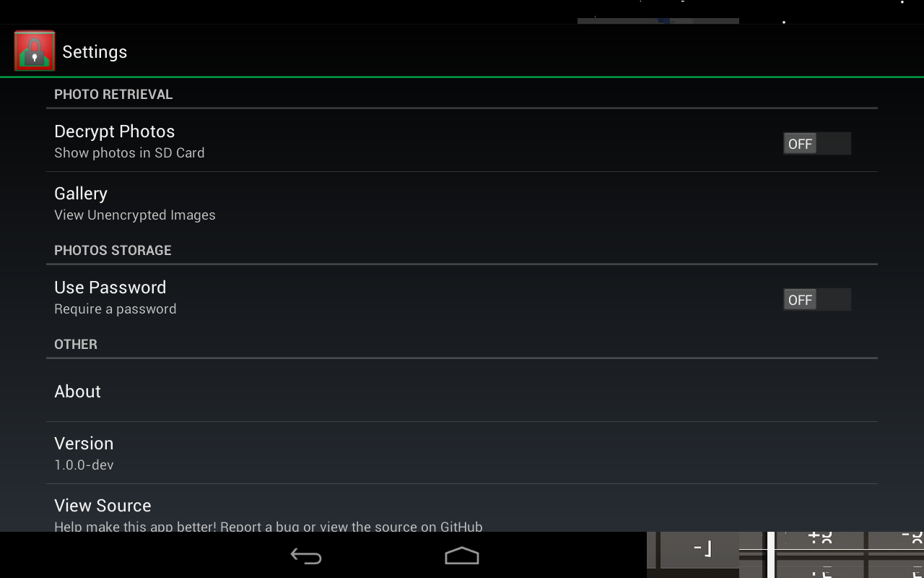Tap the "Help make this app better" description
The image size is (924, 578).
(269, 527)
